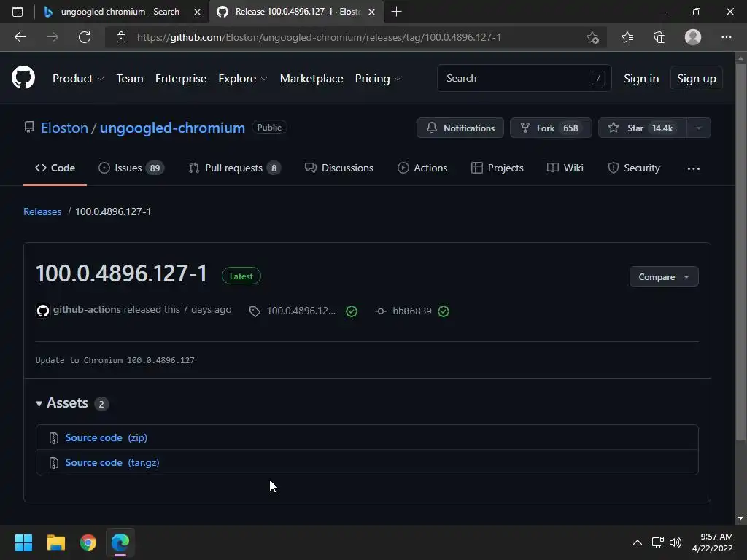This screenshot has width=747, height=560.
Task: Open the Team page link
Action: [x=130, y=79]
